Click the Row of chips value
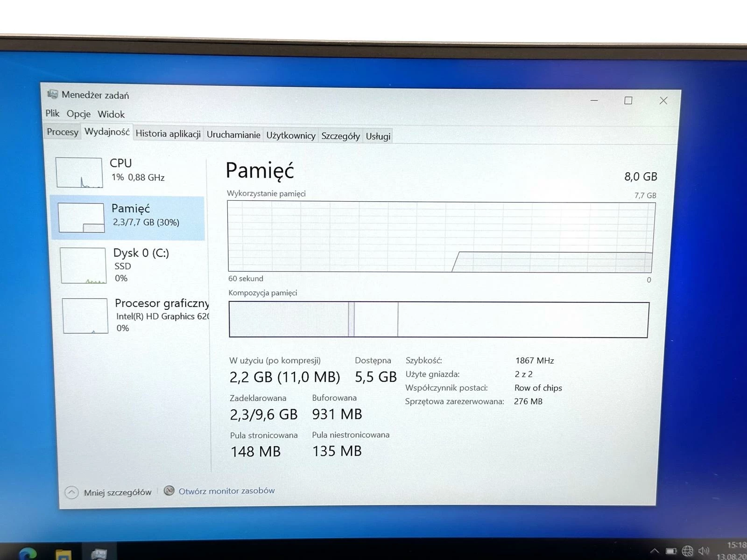 (x=538, y=388)
